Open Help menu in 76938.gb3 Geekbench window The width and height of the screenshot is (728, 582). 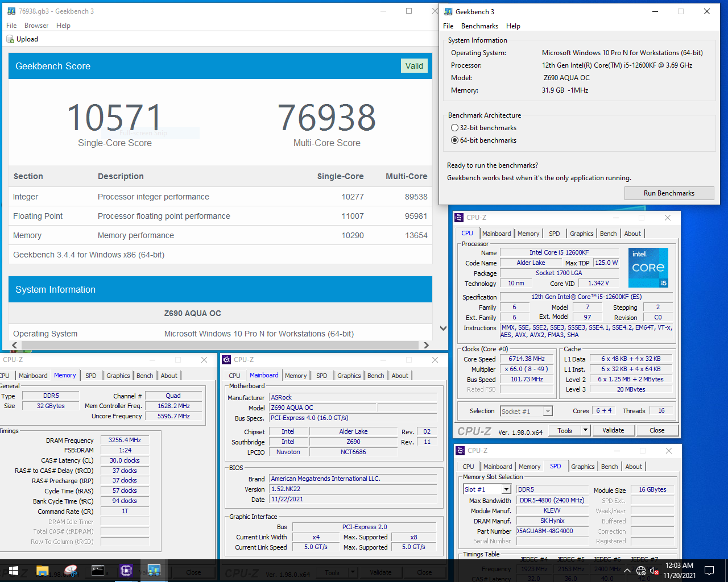(63, 26)
